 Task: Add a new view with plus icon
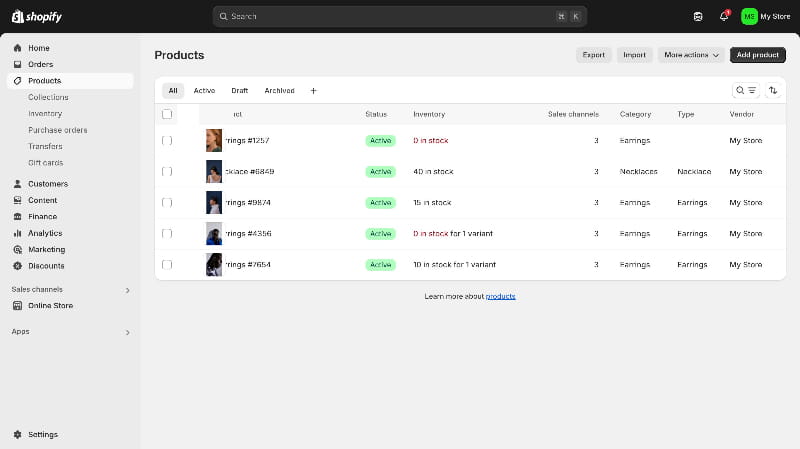point(313,90)
